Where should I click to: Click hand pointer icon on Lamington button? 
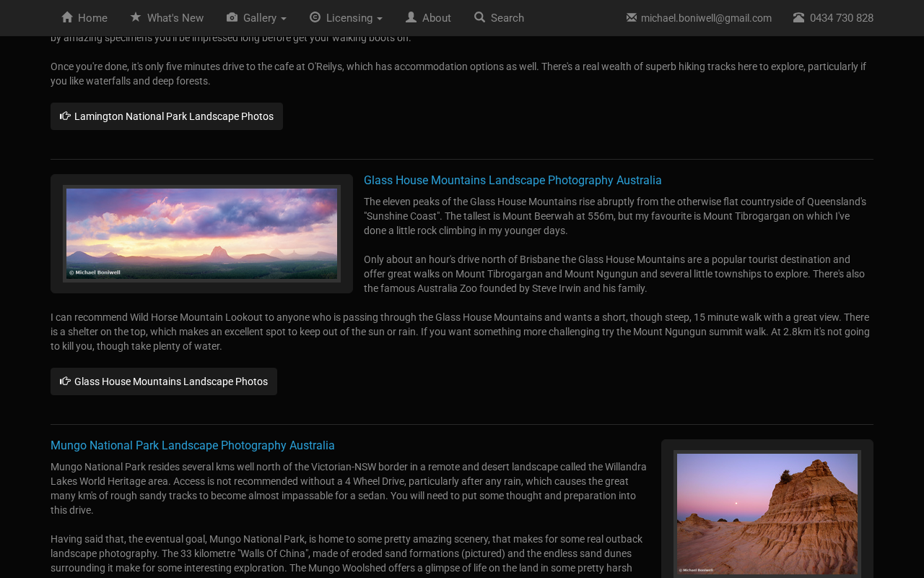pyautogui.click(x=65, y=116)
